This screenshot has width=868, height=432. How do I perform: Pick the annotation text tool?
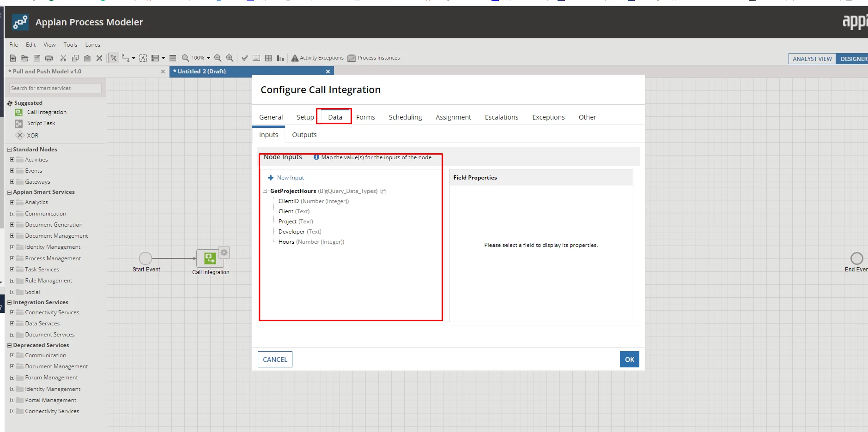(143, 58)
